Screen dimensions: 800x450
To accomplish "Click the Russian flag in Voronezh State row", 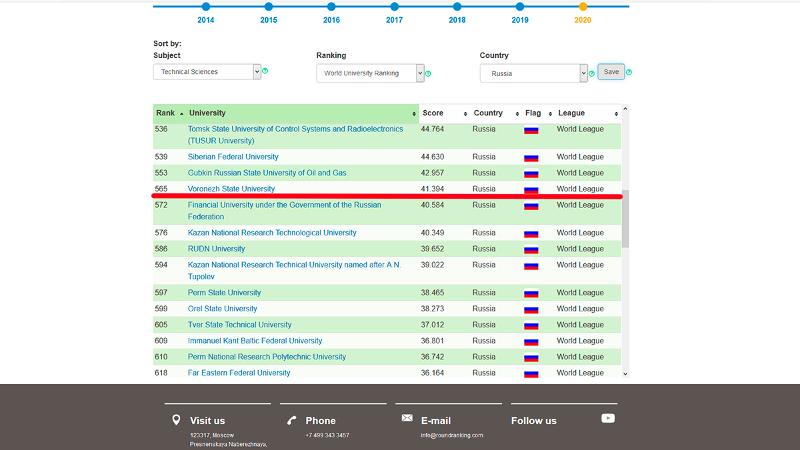I will coord(532,189).
